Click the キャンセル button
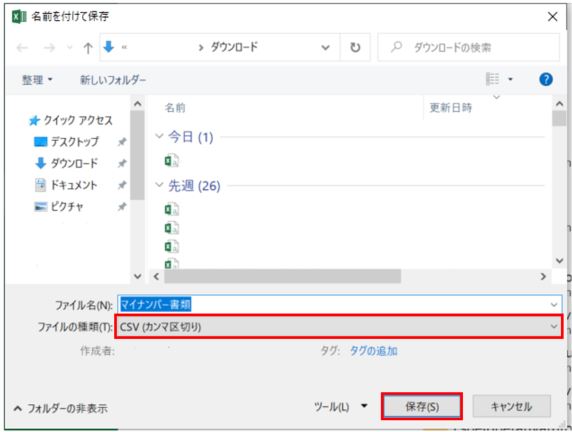The width and height of the screenshot is (572, 432). point(511,406)
